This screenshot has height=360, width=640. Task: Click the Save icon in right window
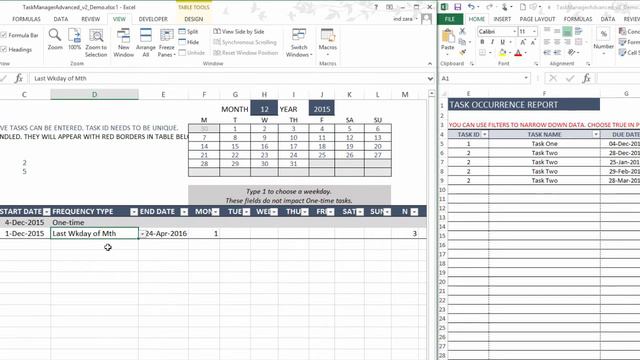[458, 7]
